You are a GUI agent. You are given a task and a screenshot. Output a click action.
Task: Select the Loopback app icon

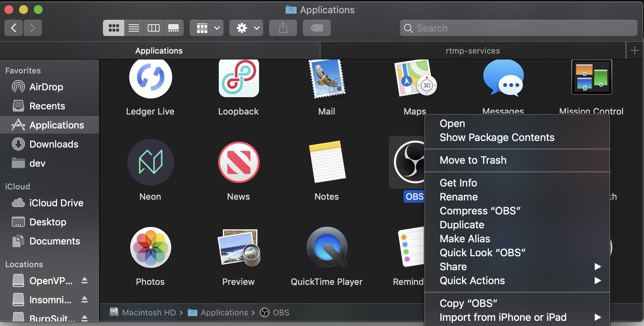239,78
